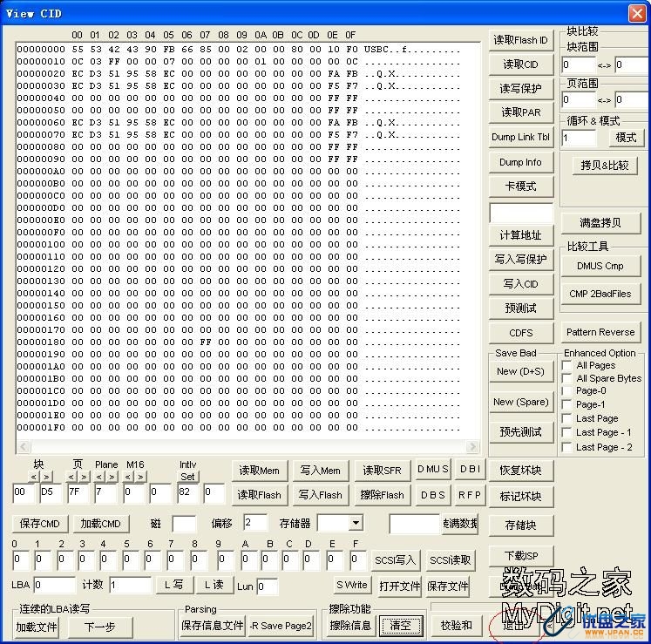Viewport: 651px width, 644px height.
Task: Click the SCSI写入 button
Action: (x=396, y=560)
